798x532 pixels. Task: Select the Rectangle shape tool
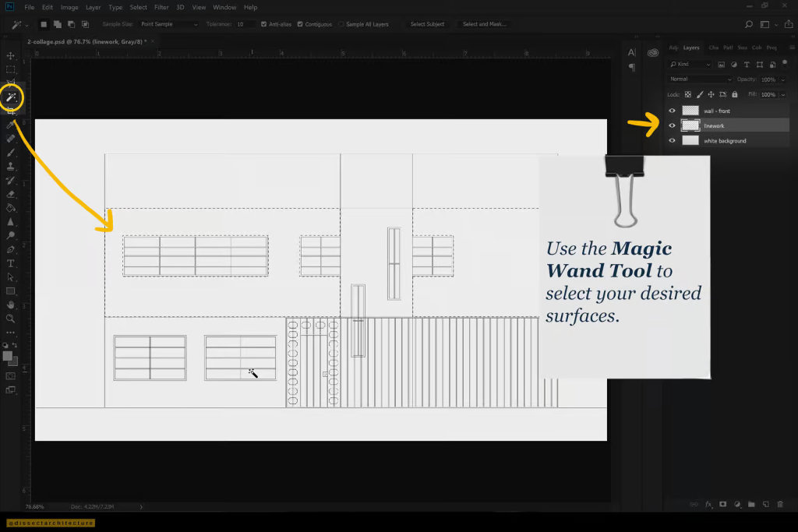click(10, 291)
